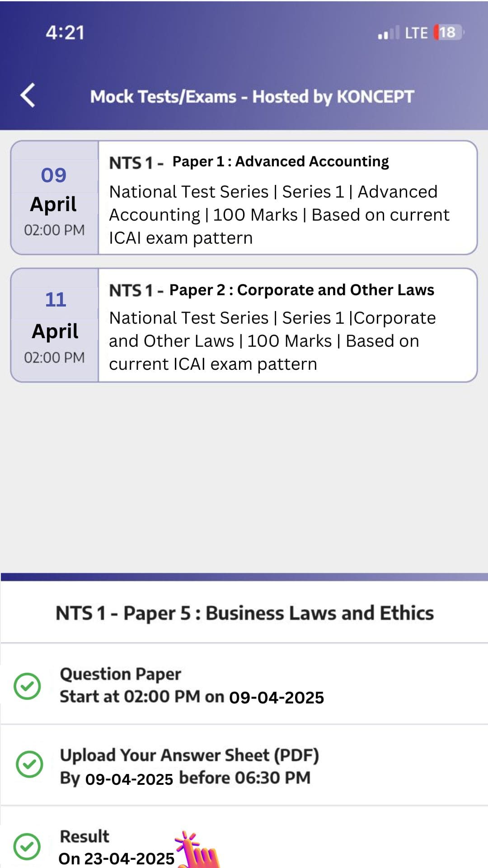Select the green checkmark beside Result
Image resolution: width=488 pixels, height=868 pixels.
[x=28, y=846]
